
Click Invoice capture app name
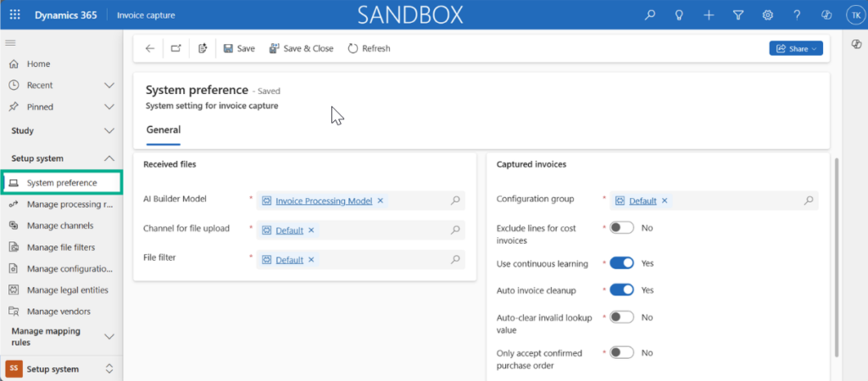146,15
